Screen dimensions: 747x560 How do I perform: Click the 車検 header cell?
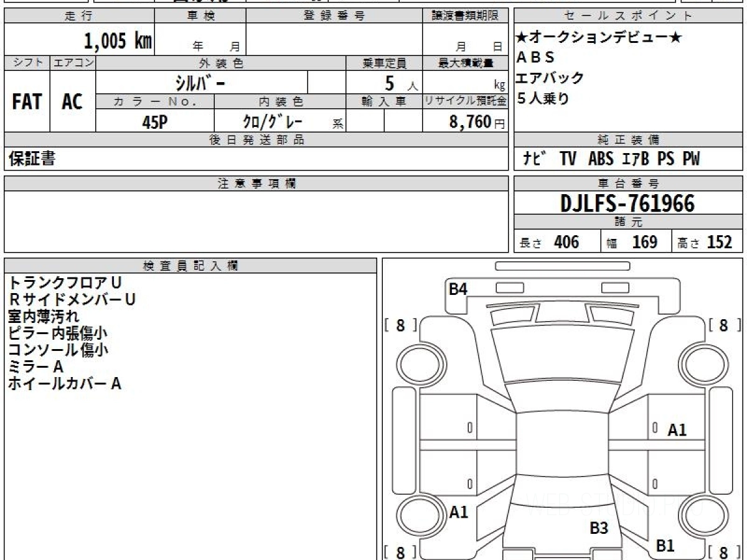[200, 16]
